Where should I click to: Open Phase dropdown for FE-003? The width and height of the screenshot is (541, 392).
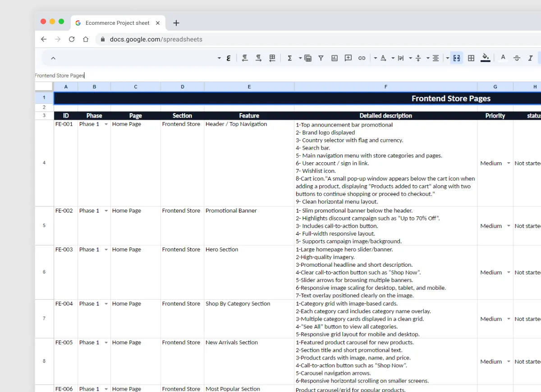coord(106,250)
